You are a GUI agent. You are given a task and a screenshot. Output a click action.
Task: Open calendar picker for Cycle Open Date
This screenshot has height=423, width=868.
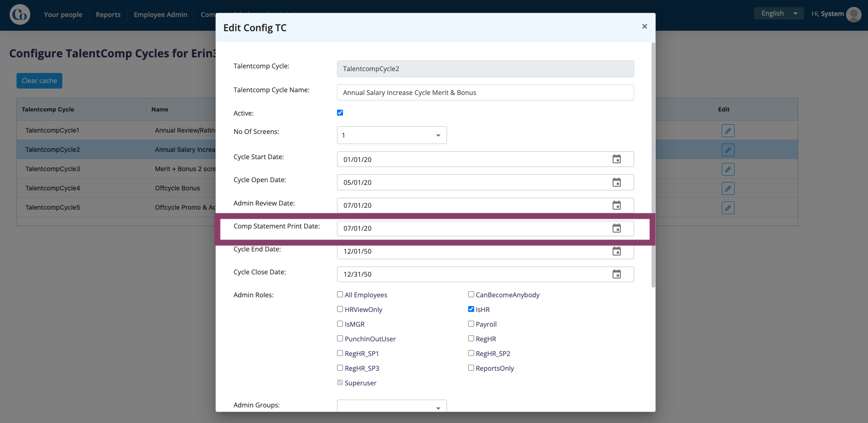[617, 182]
